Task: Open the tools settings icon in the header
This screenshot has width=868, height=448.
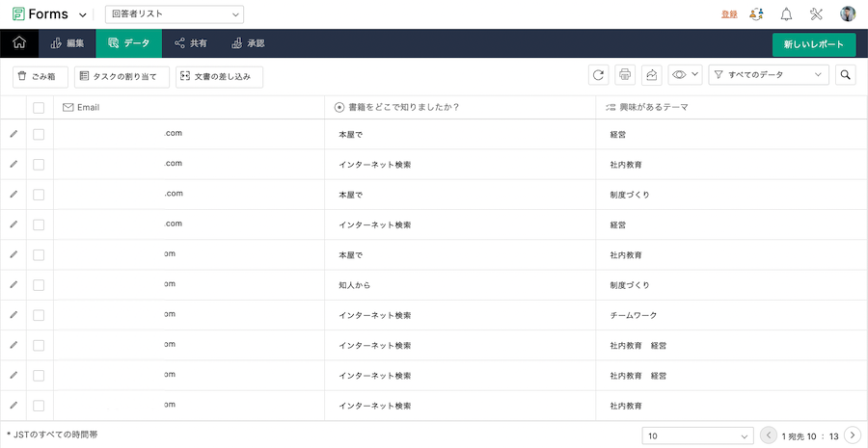Action: click(816, 14)
